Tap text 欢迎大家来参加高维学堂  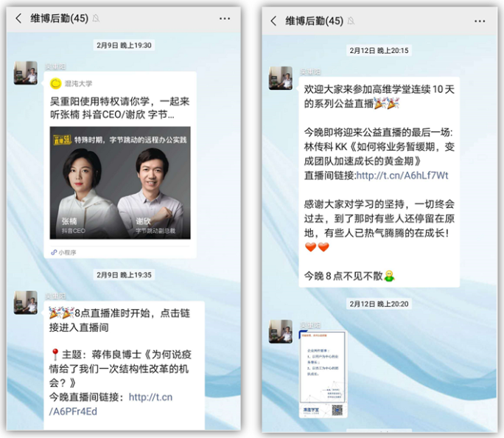point(358,89)
